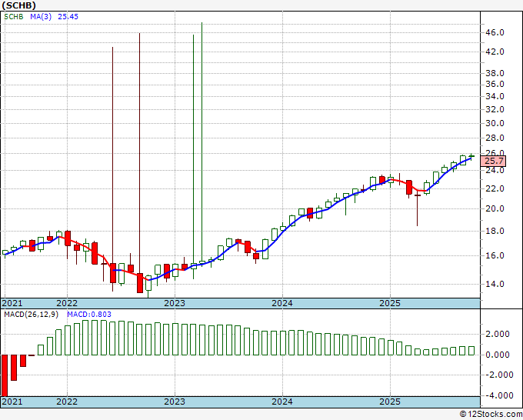Select the 38.0 price axis label

pos(495,73)
